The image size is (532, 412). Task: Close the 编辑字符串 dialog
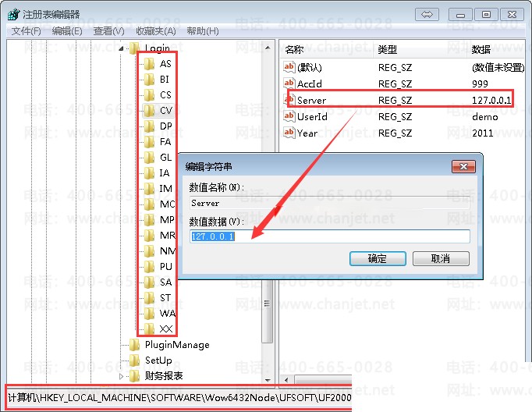(463, 166)
